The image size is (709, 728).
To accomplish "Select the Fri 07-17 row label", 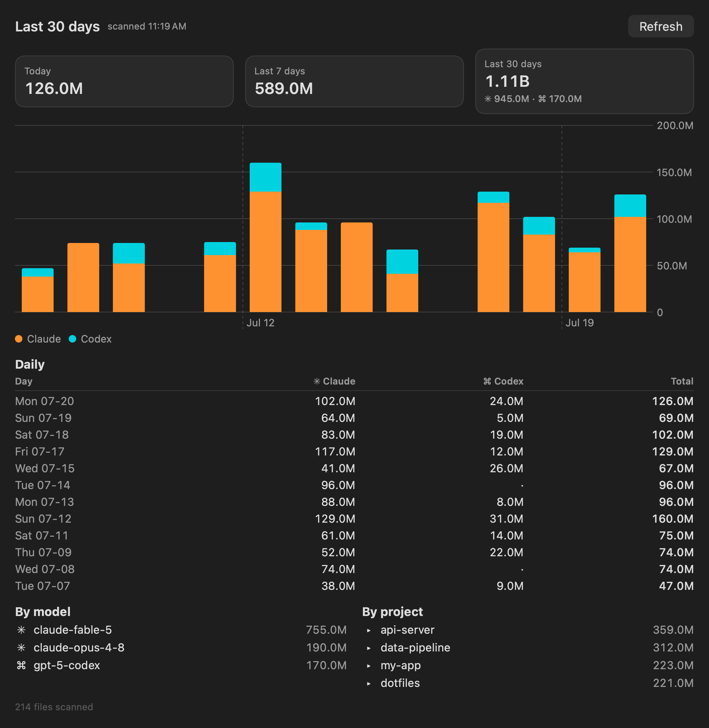I will (40, 451).
